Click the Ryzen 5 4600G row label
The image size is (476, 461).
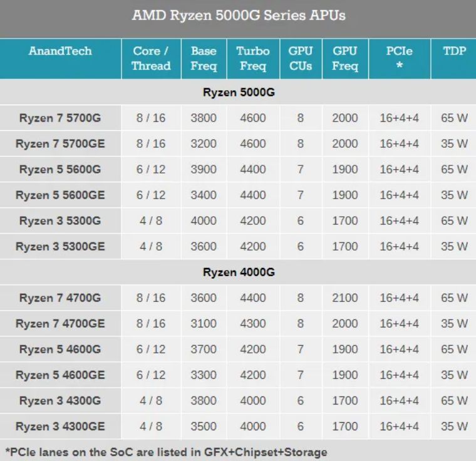click(60, 350)
